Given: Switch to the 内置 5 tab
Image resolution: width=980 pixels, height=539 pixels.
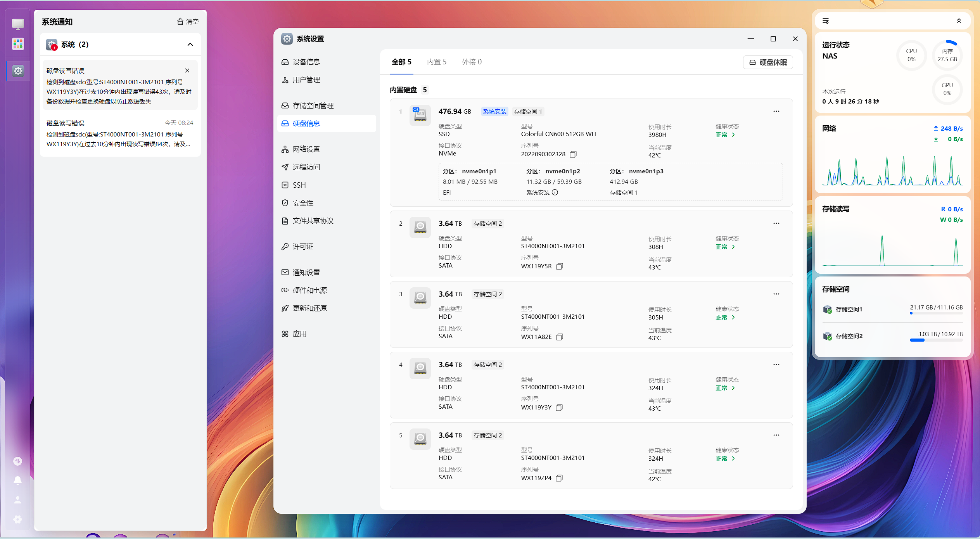Looking at the screenshot, I should [x=436, y=62].
